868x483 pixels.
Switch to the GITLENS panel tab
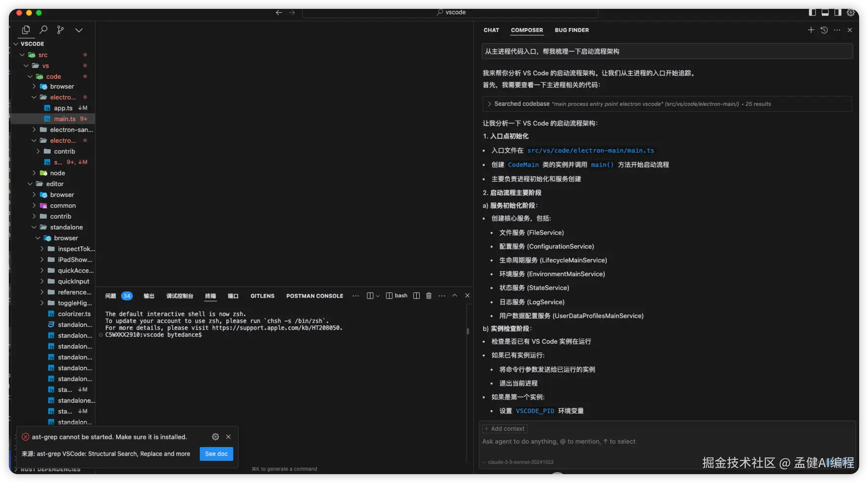[x=262, y=296]
